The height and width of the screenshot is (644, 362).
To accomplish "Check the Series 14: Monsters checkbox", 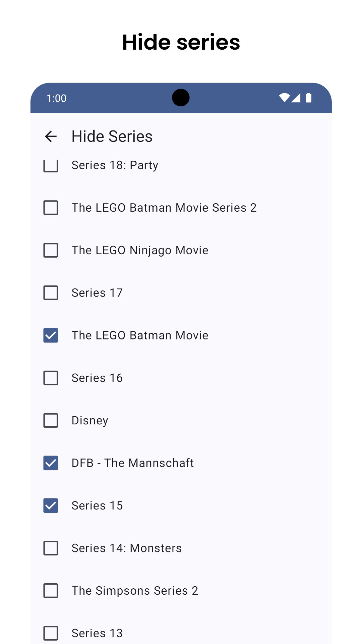I will [51, 548].
